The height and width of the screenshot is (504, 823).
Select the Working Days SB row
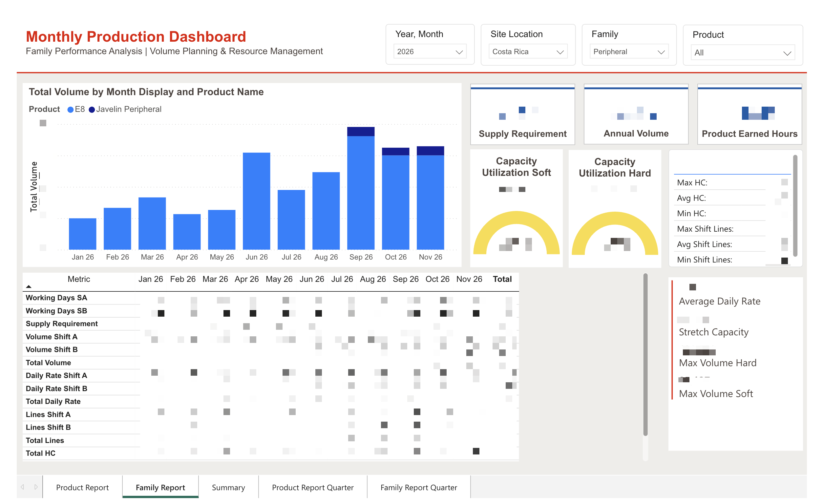[x=270, y=311]
